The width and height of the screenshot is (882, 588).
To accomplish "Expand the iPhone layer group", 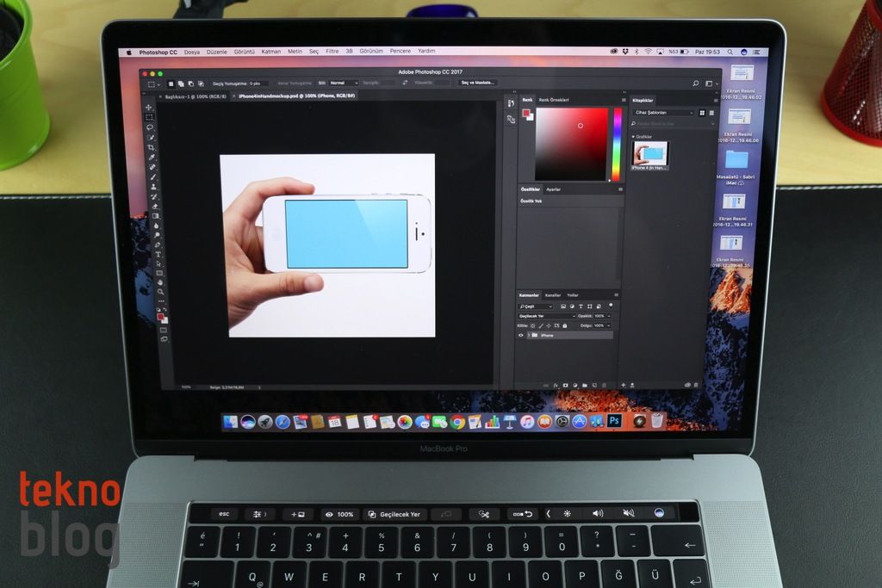I will pyautogui.click(x=528, y=336).
